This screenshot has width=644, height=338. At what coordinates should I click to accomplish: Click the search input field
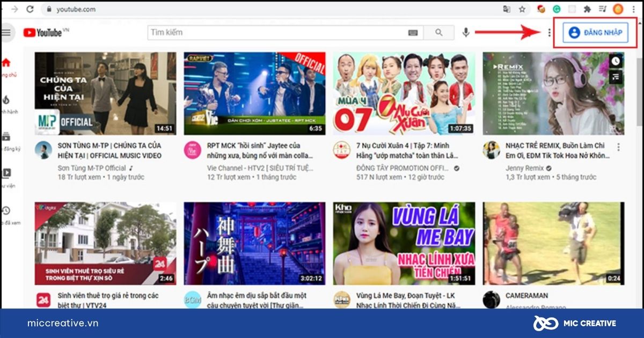(268, 32)
